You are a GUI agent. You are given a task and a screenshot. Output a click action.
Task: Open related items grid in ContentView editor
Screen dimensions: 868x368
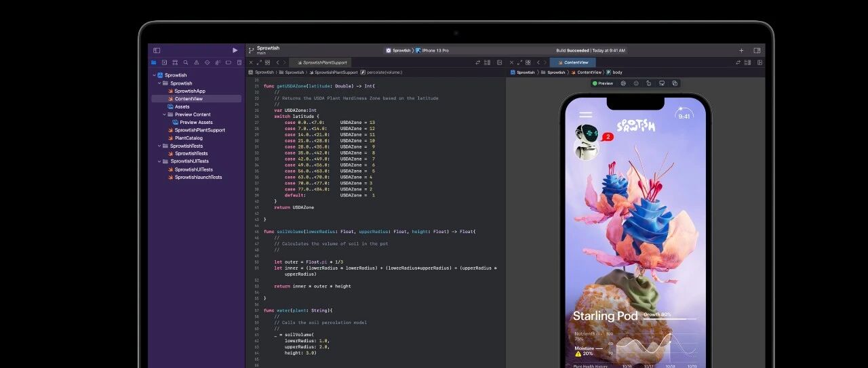pyautogui.click(x=528, y=62)
